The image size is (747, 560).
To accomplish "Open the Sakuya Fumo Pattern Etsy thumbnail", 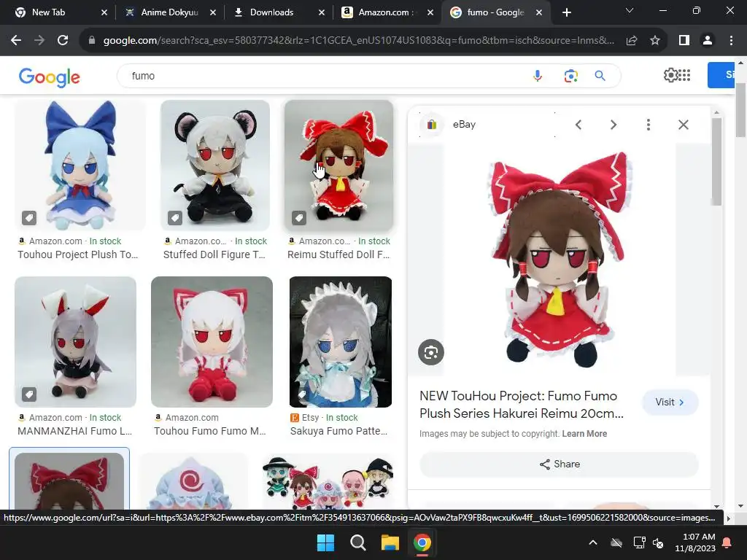I will [x=340, y=342].
